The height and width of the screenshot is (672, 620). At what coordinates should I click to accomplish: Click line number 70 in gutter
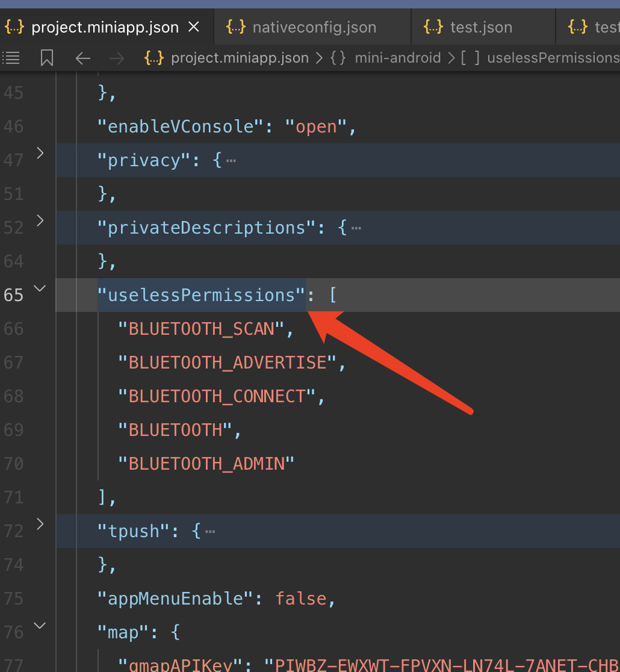click(x=13, y=464)
